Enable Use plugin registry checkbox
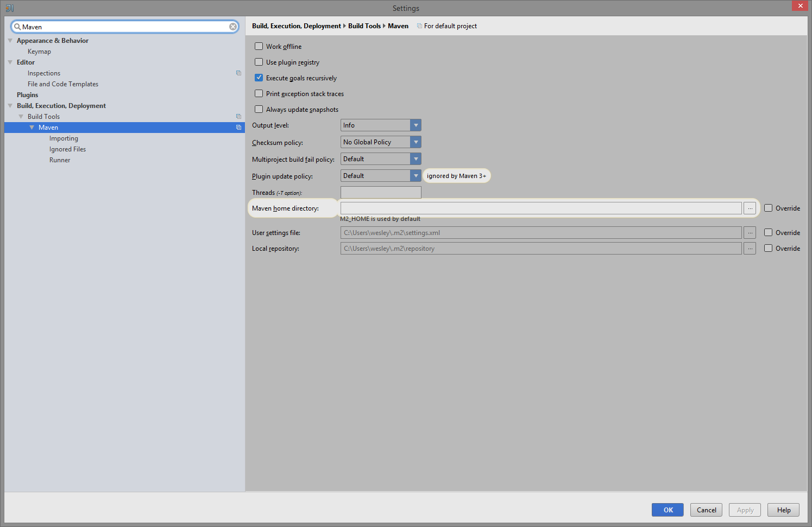 point(259,62)
